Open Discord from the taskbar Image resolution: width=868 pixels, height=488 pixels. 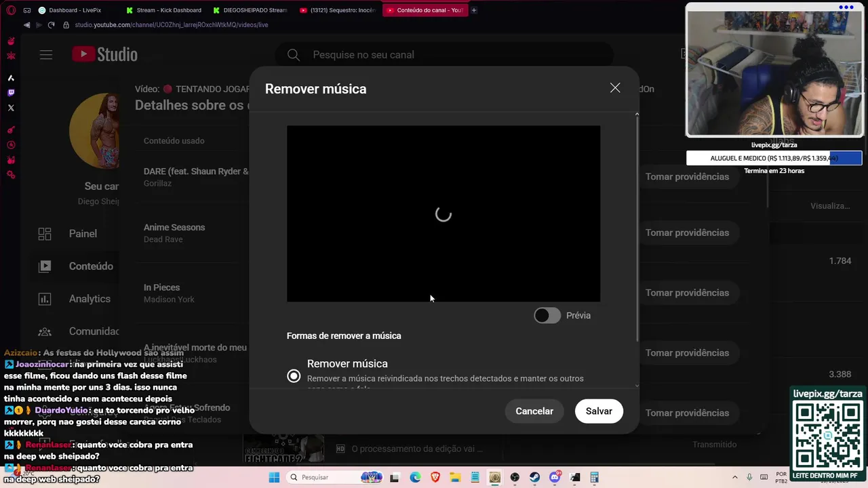click(555, 477)
